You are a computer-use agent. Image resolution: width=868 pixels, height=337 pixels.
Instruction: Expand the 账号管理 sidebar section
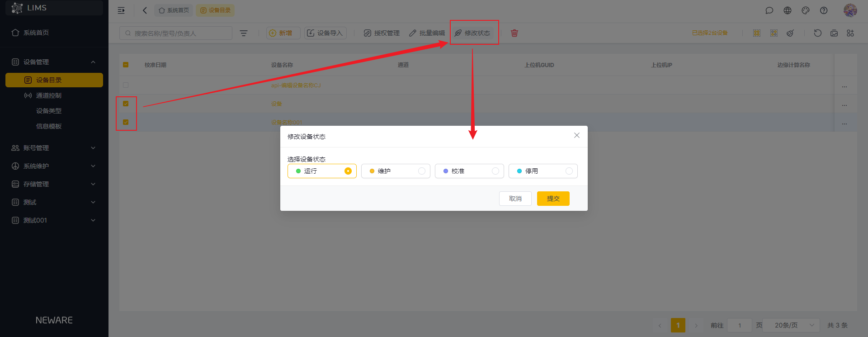pos(54,148)
